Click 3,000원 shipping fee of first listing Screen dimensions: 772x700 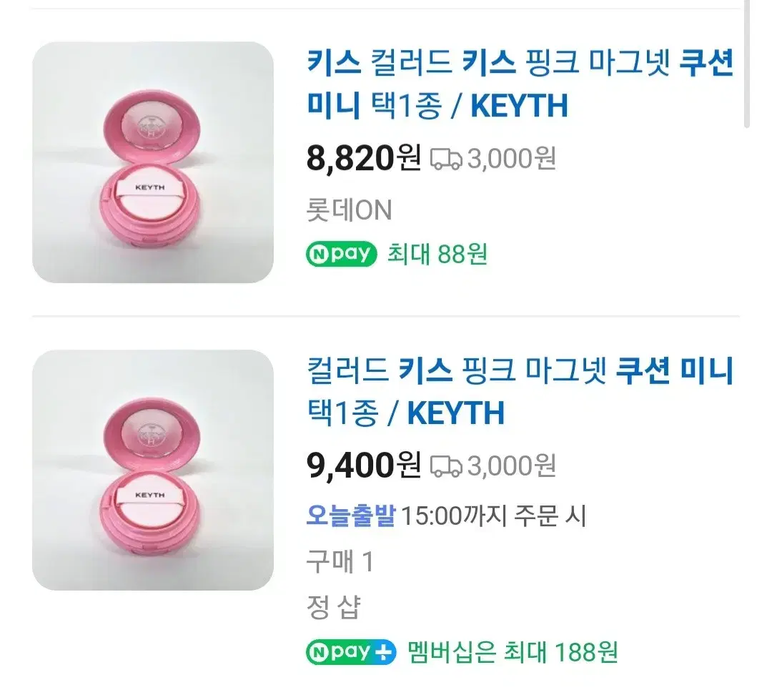coord(512,159)
